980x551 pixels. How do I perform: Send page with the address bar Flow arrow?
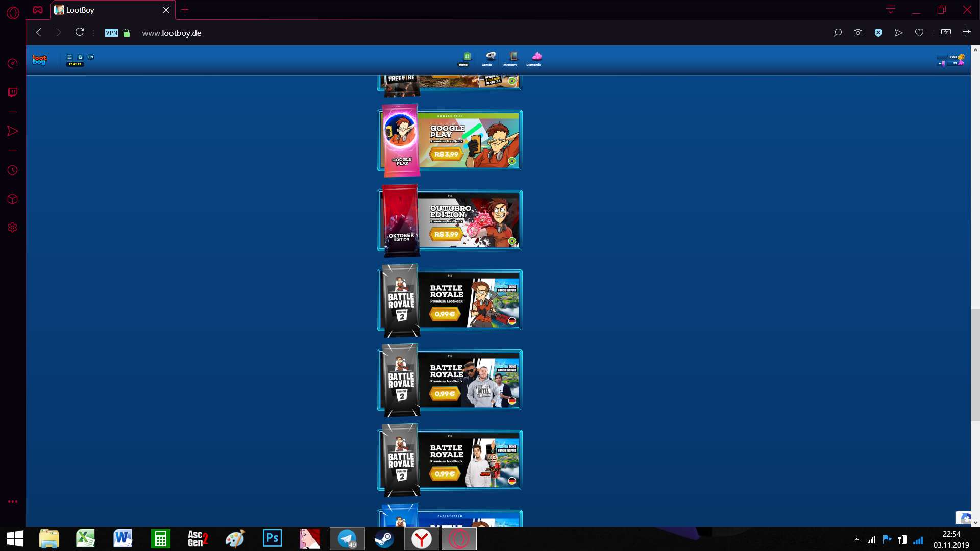coord(899,33)
